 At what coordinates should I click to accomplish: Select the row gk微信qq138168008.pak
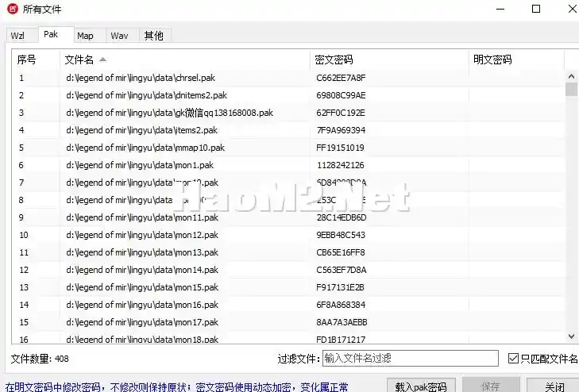click(x=288, y=113)
